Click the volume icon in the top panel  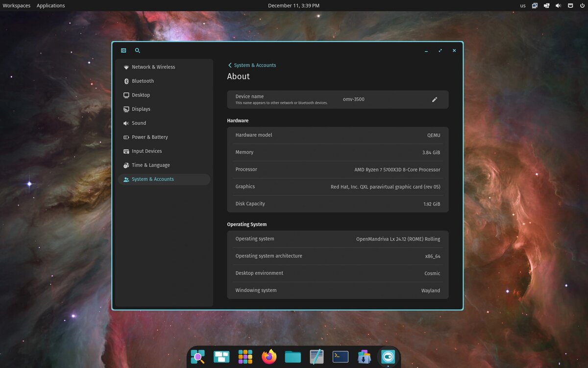(x=559, y=5)
